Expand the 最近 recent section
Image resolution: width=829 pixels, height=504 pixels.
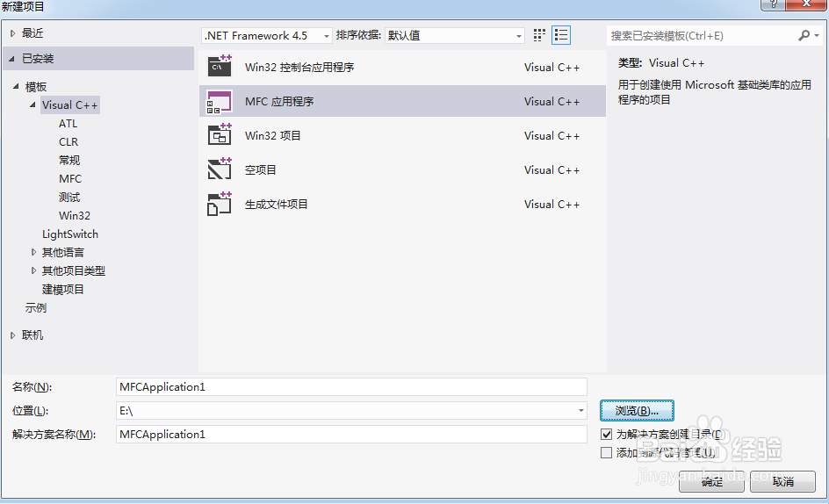[12, 33]
